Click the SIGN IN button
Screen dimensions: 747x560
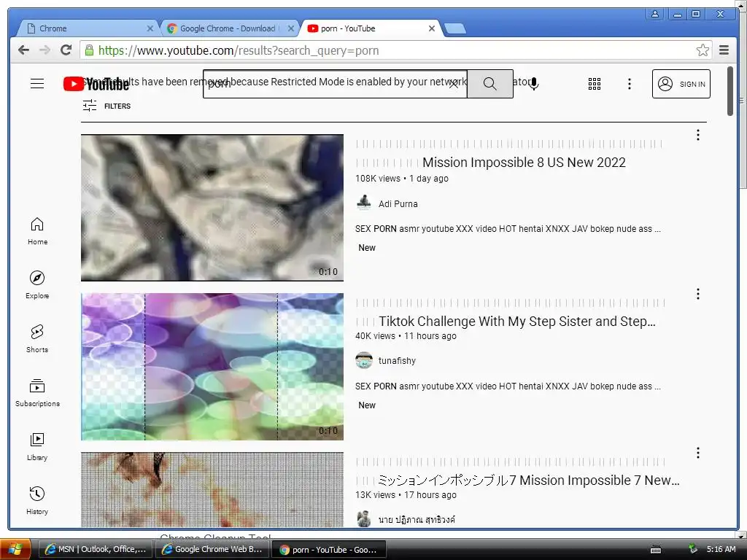click(681, 84)
